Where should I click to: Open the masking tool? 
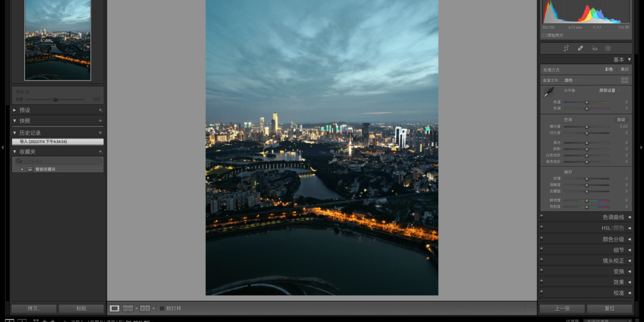[x=608, y=48]
